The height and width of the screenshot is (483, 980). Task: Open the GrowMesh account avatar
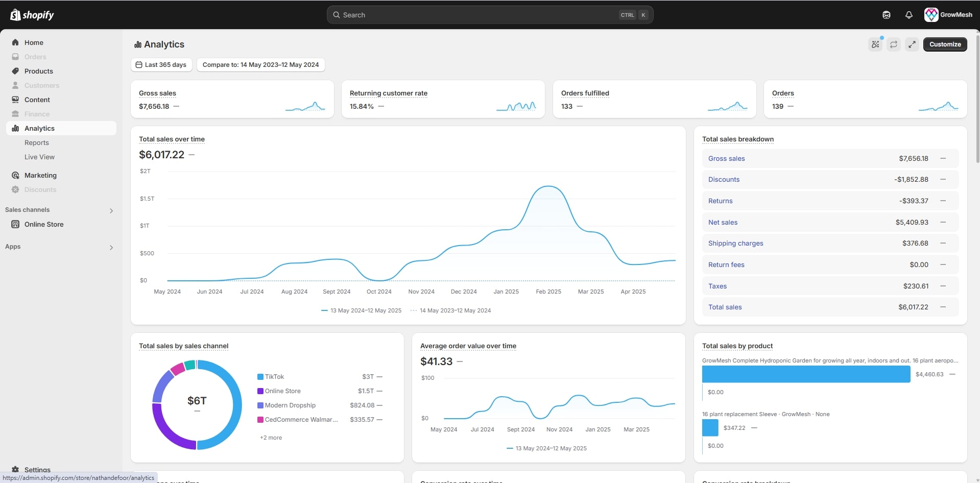tap(931, 15)
